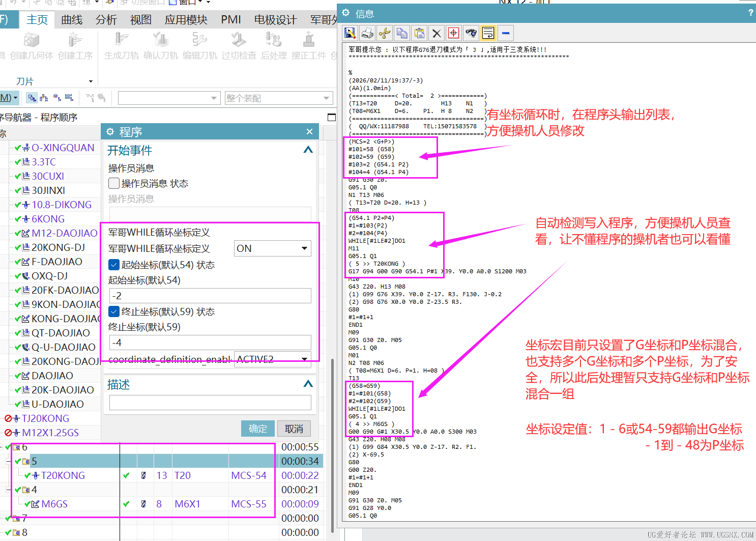Click the 生成刀轨 ribbon icon
The width and height of the screenshot is (756, 541).
click(x=122, y=39)
